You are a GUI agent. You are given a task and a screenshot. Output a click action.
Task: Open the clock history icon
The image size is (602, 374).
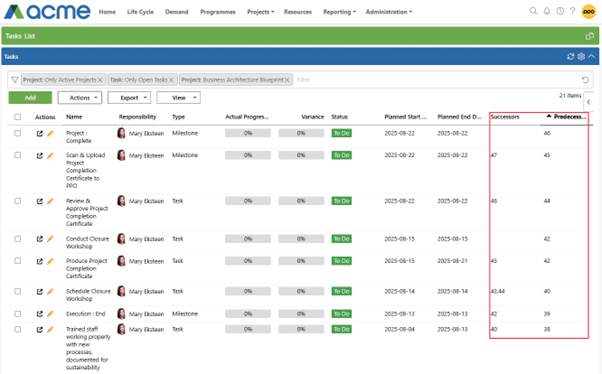click(x=560, y=11)
